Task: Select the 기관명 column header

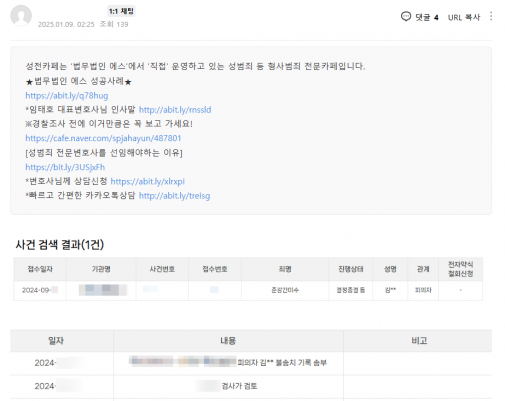Action: (101, 269)
